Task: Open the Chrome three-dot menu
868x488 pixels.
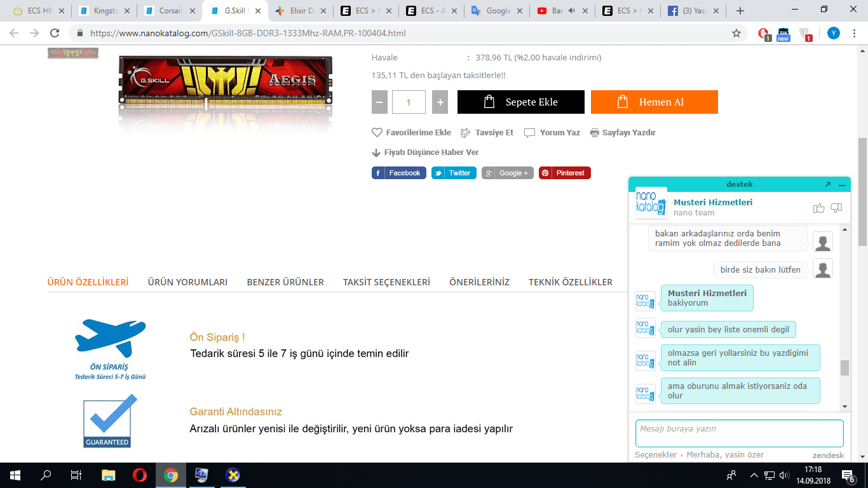Action: coord(855,33)
